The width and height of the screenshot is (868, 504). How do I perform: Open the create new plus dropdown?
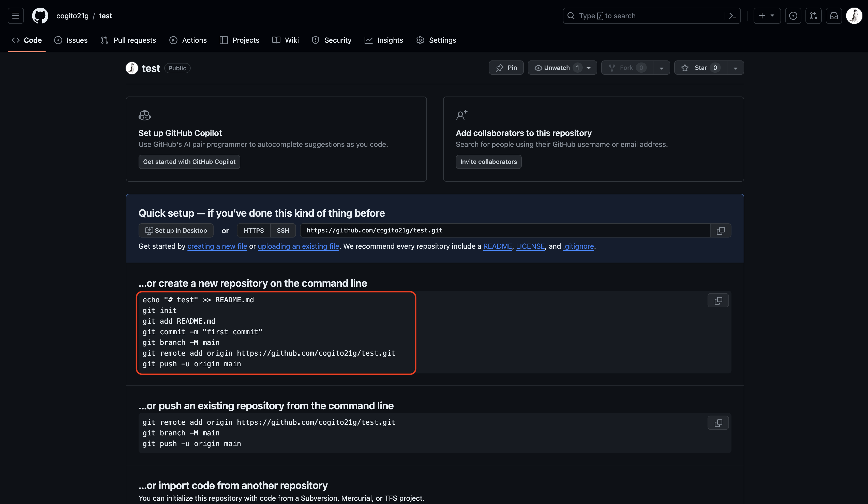pyautogui.click(x=767, y=16)
